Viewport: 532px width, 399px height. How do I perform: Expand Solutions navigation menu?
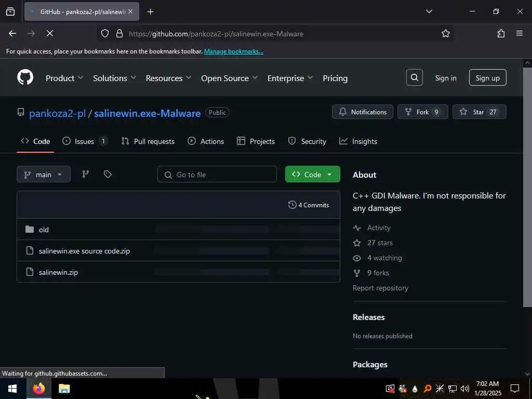point(114,78)
